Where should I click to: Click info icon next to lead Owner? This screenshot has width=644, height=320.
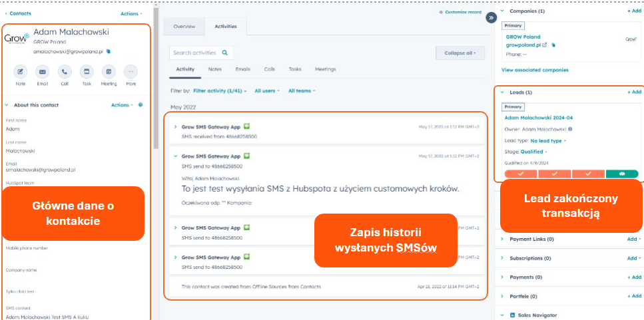[570, 129]
